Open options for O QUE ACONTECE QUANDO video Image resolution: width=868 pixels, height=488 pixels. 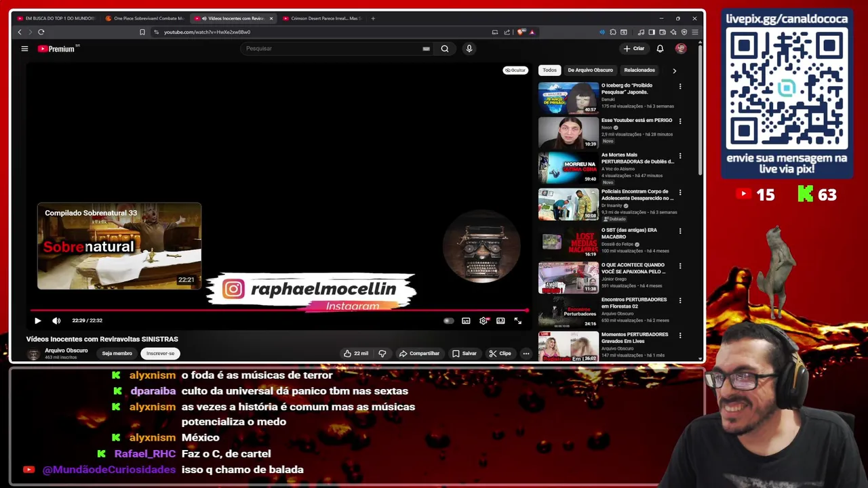680,266
